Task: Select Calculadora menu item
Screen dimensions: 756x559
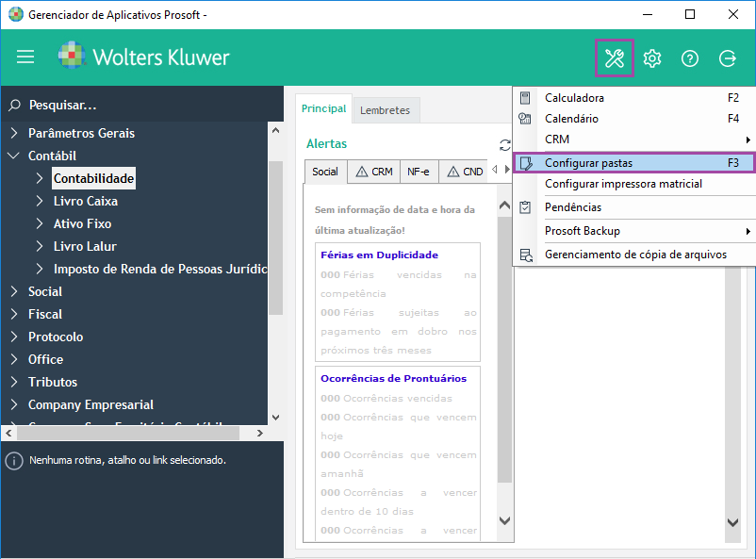Action: tap(633, 98)
